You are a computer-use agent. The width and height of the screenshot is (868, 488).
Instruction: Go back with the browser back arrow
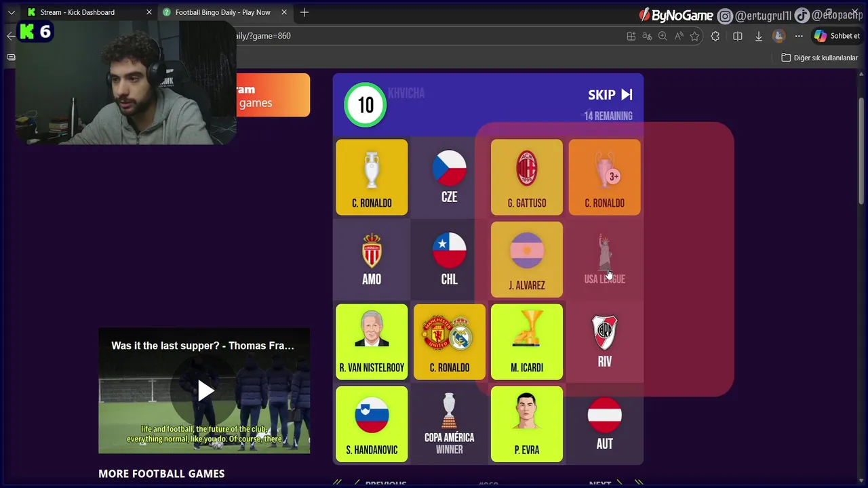(10, 36)
